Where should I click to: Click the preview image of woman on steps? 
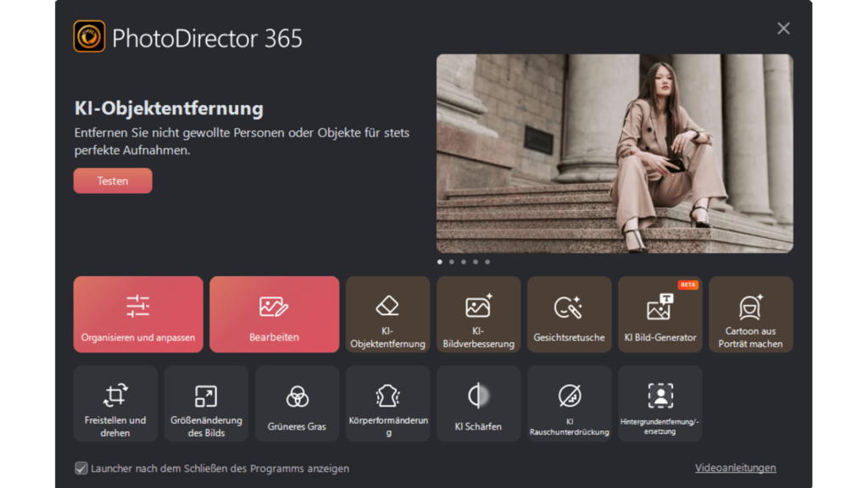615,153
